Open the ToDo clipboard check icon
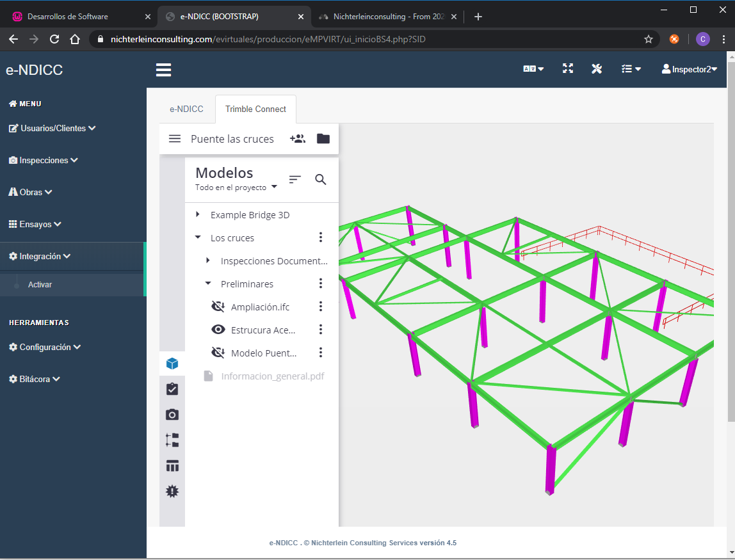The width and height of the screenshot is (735, 560). [x=172, y=389]
